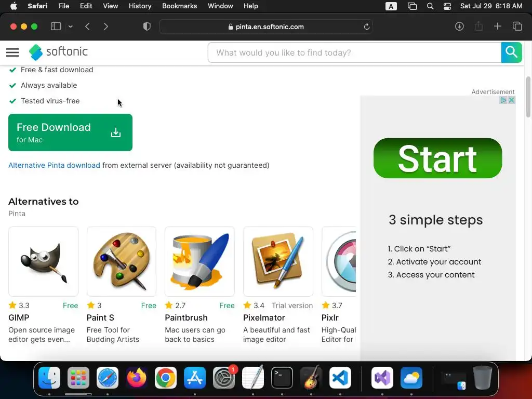Open GarageBand from the Dock
532x399 pixels.
click(311, 377)
